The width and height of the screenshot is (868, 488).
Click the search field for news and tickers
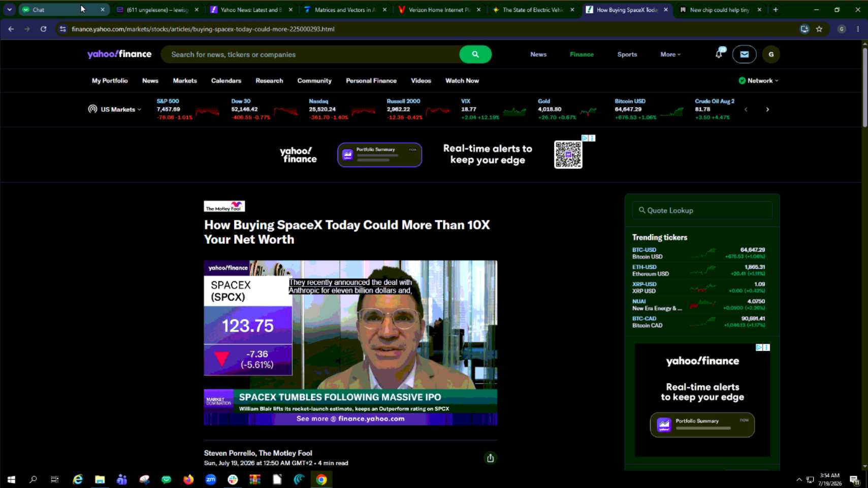click(310, 54)
